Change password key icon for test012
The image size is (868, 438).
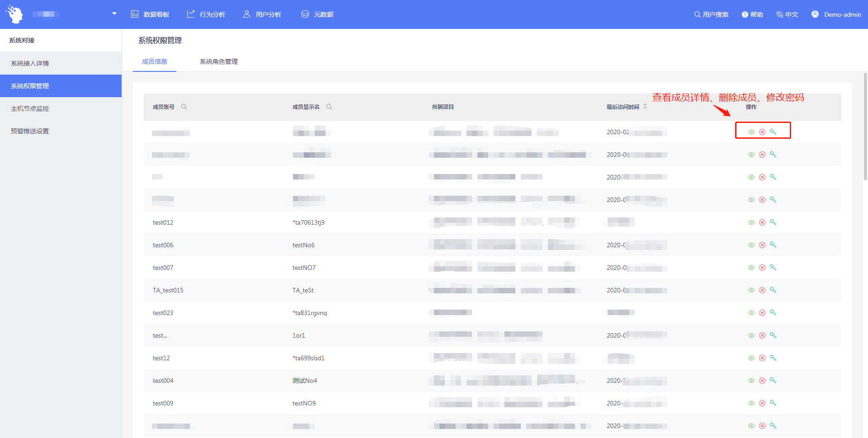pos(773,222)
